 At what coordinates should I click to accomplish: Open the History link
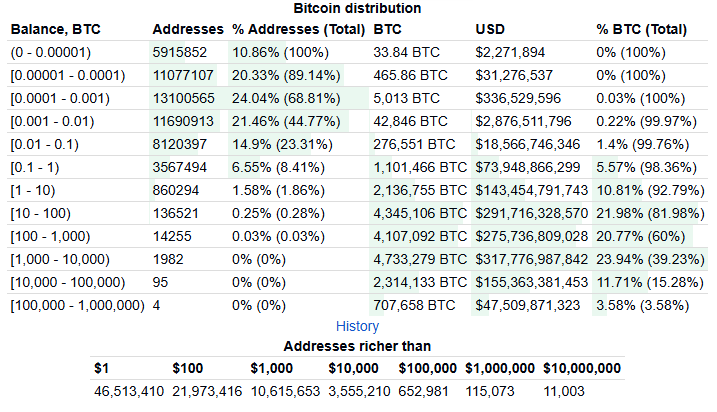pos(357,326)
